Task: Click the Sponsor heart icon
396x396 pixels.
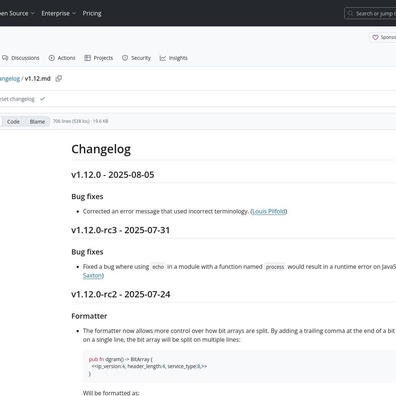Action: click(x=375, y=37)
